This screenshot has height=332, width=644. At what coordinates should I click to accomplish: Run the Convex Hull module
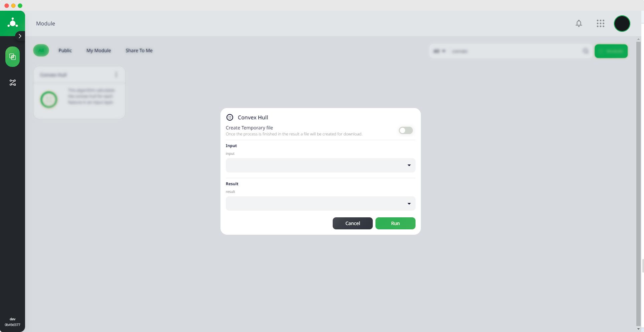click(395, 223)
